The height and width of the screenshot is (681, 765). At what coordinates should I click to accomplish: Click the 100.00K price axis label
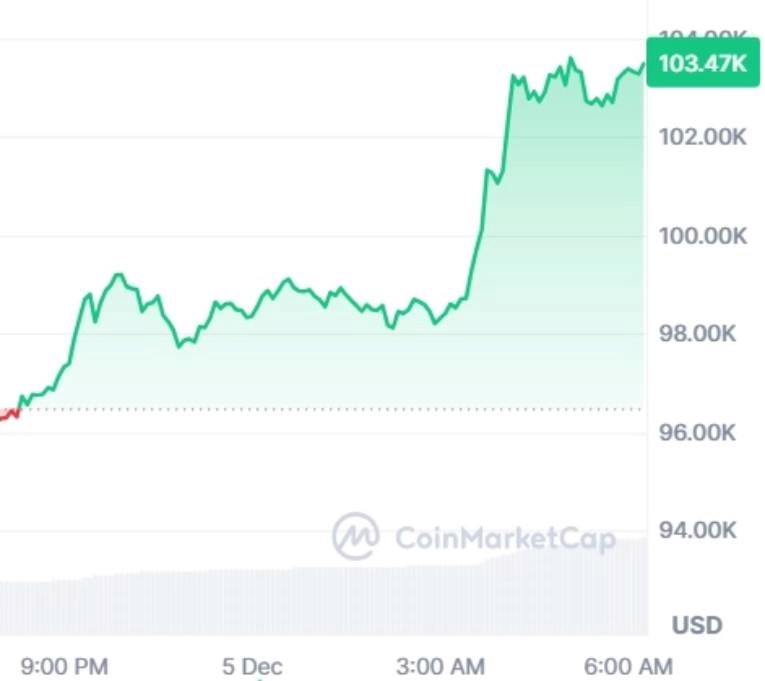click(x=703, y=236)
